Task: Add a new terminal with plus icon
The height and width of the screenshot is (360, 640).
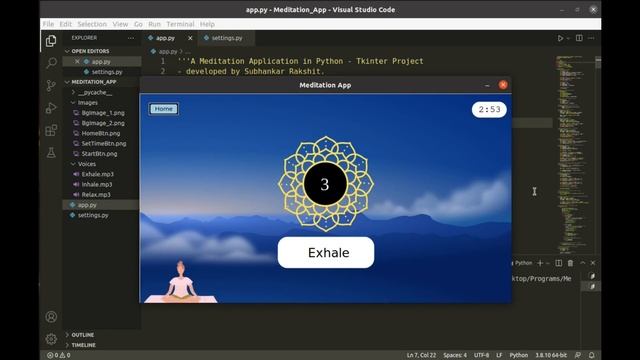Action: [540, 263]
